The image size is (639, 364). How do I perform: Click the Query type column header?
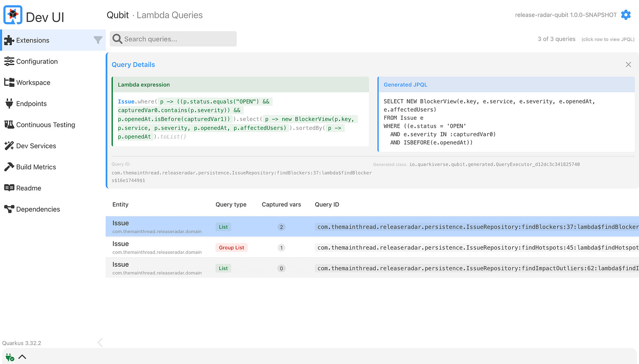coord(231,204)
